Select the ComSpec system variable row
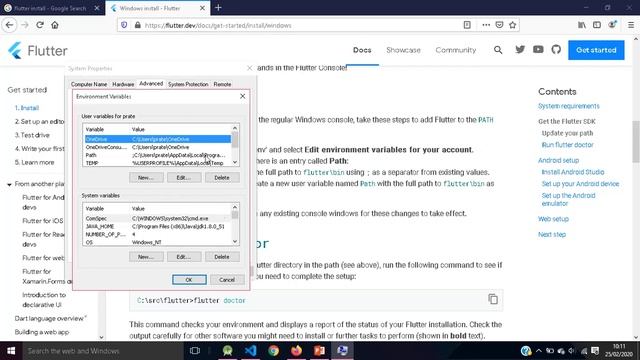 [158, 218]
